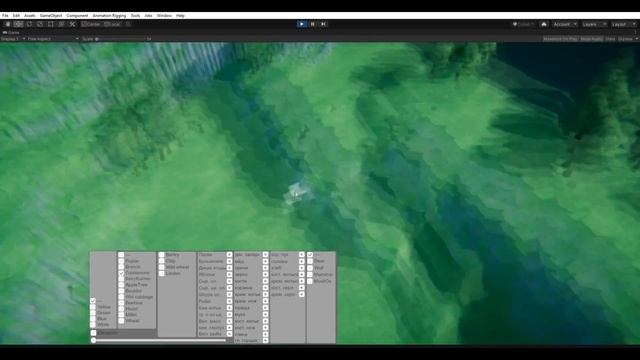
Task: Uncheck the Cobblestone checkbox
Action: [x=121, y=273]
